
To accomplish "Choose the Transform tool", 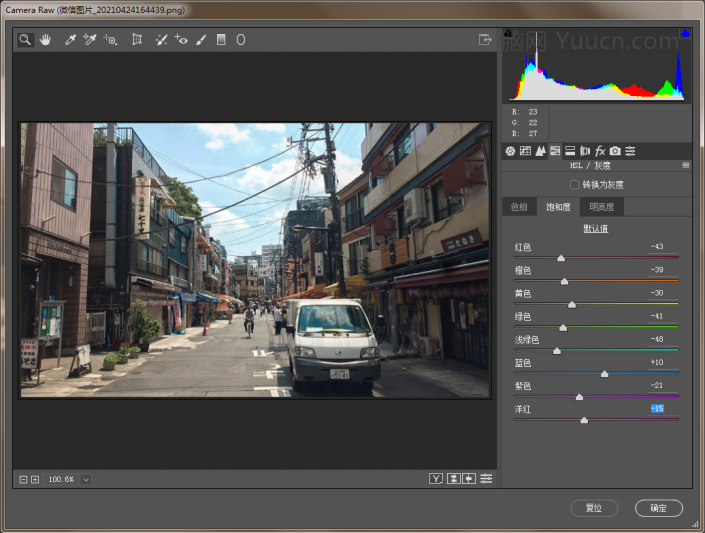I will 137,40.
